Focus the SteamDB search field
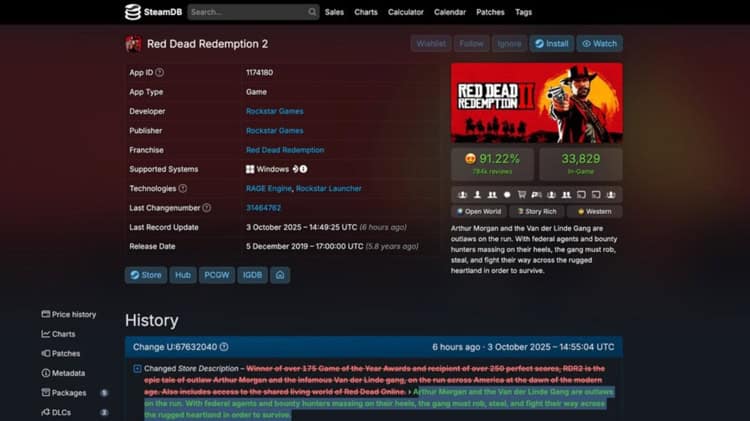 (x=245, y=12)
